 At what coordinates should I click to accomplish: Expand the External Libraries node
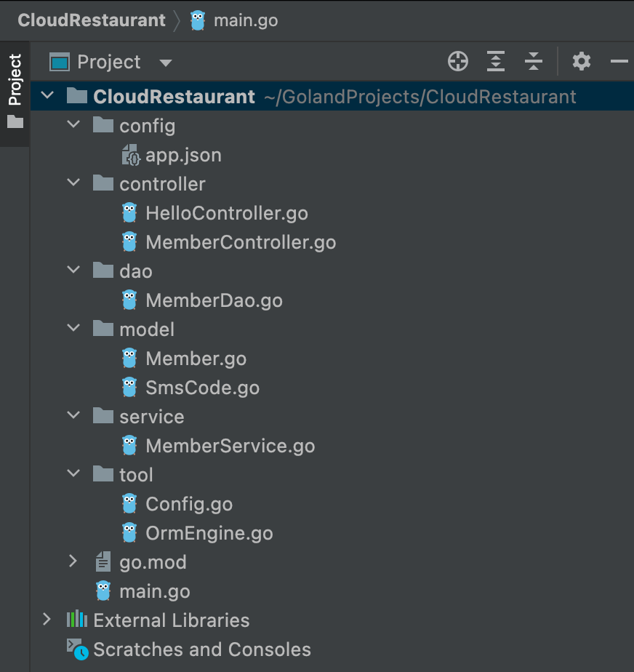[47, 620]
